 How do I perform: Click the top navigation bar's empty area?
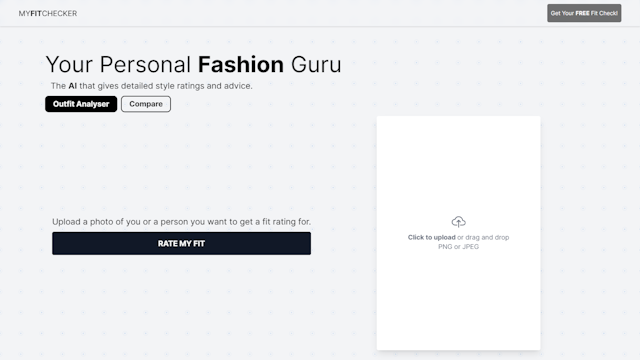(x=310, y=13)
